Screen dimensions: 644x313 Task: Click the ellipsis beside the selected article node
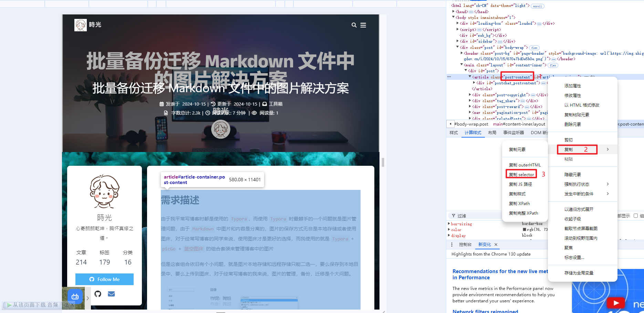coord(449,77)
